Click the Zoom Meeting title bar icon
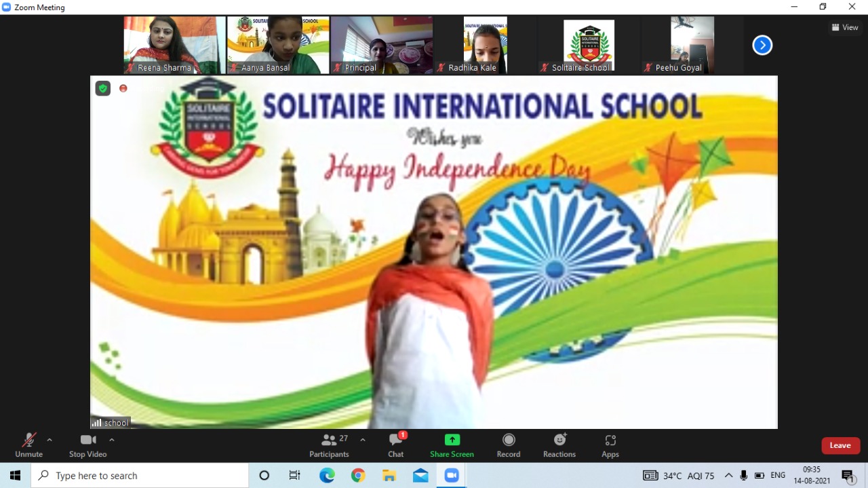 pos(7,7)
